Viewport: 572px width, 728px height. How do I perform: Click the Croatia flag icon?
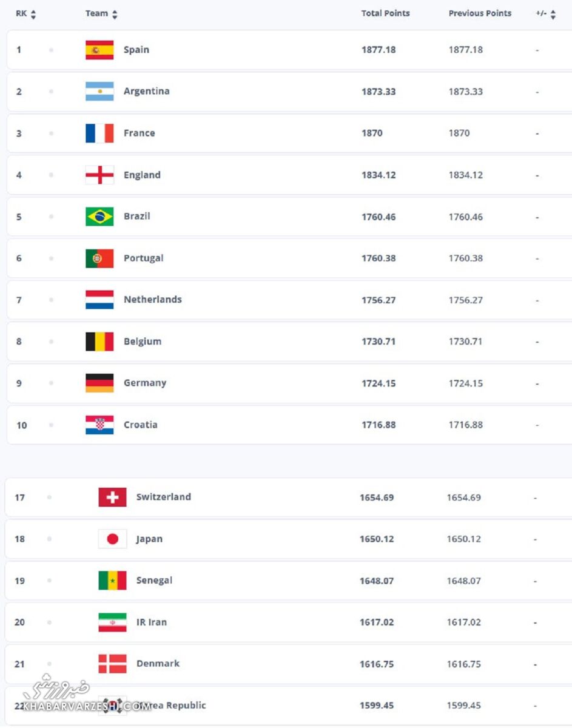coord(99,425)
